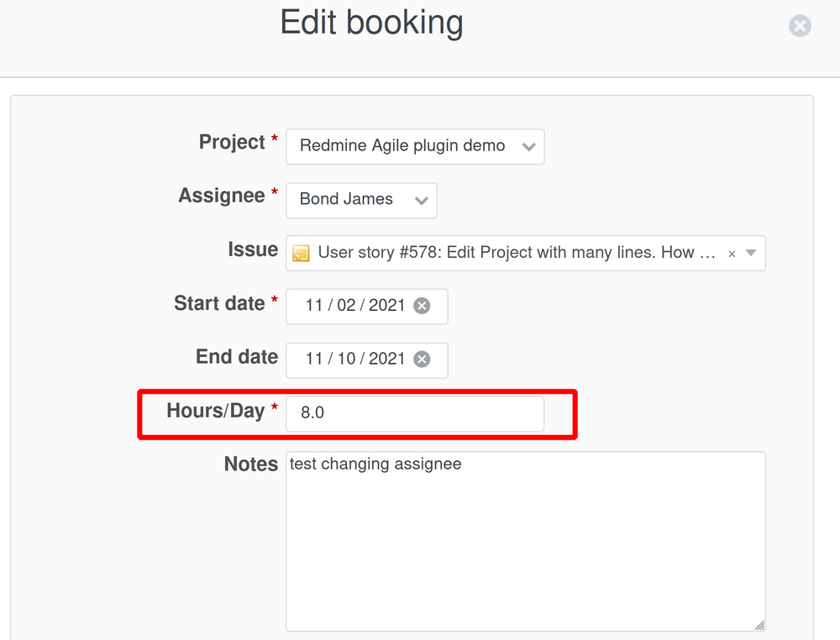The image size is (840, 640).
Task: Clear the End date value
Action: click(422, 359)
